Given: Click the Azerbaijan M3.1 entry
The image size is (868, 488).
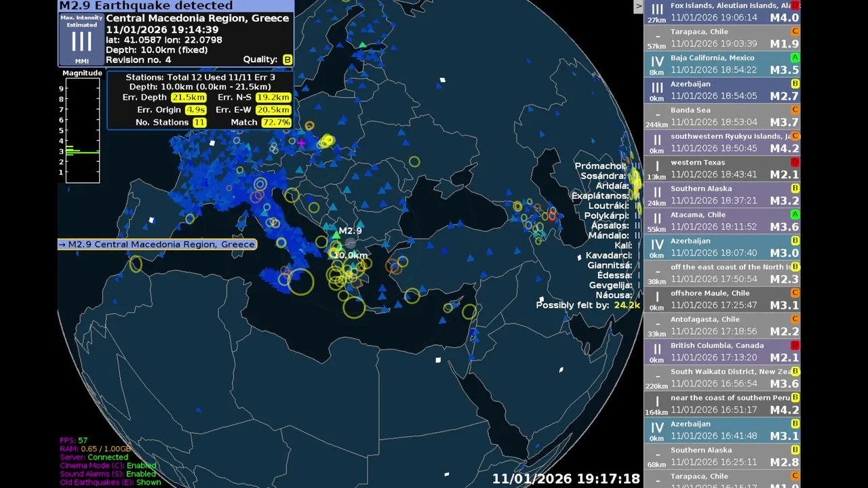Looking at the screenshot, I should tap(722, 431).
